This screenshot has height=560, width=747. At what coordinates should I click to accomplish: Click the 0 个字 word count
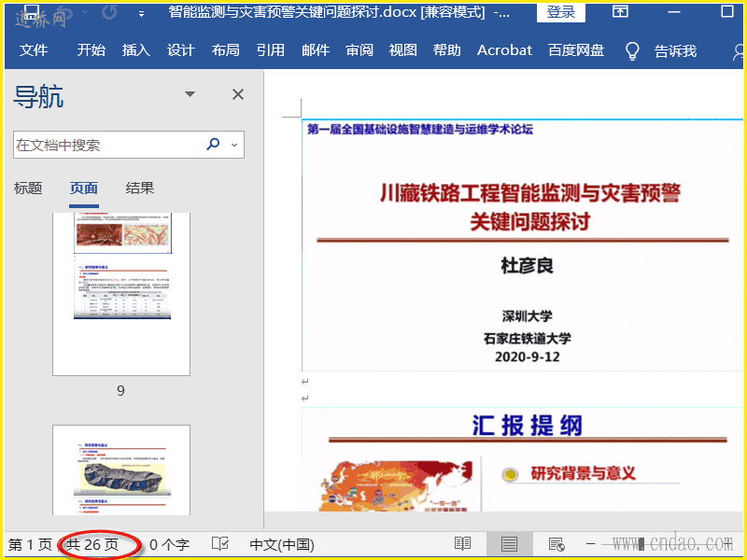169,544
